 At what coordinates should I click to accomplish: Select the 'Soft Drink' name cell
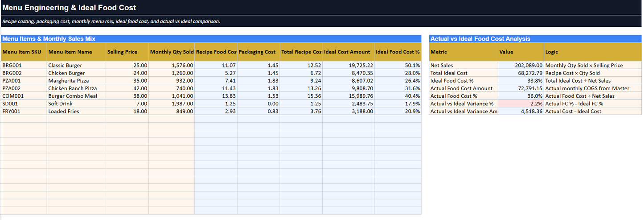coord(76,103)
